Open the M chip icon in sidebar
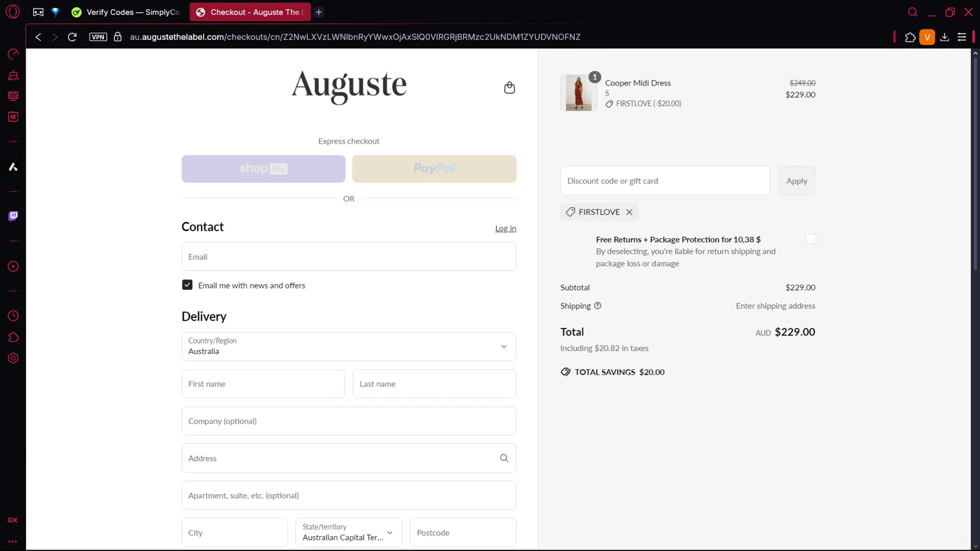The image size is (980, 551). pos(13,117)
